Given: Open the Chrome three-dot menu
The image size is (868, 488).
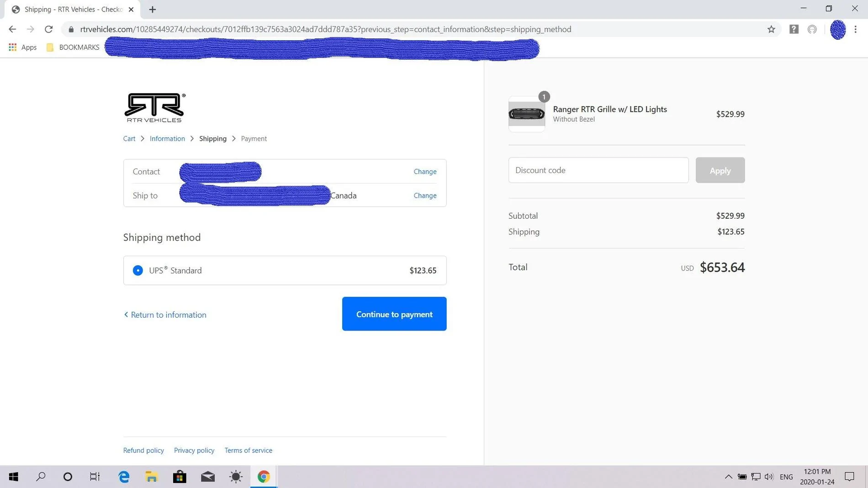Looking at the screenshot, I should [856, 29].
